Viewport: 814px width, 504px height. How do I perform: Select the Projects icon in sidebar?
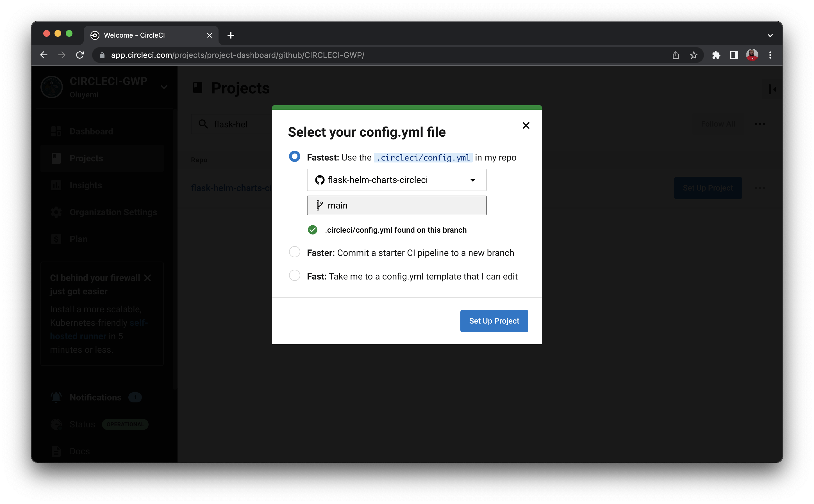56,158
